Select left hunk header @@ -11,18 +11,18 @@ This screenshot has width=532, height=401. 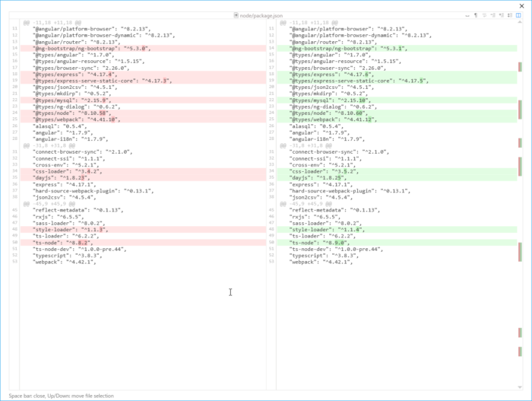[52, 22]
